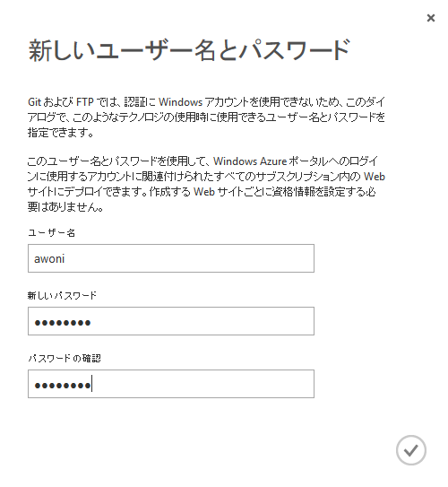Click the word FTP in the first paragraph
The height and width of the screenshot is (487, 448).
85,102
